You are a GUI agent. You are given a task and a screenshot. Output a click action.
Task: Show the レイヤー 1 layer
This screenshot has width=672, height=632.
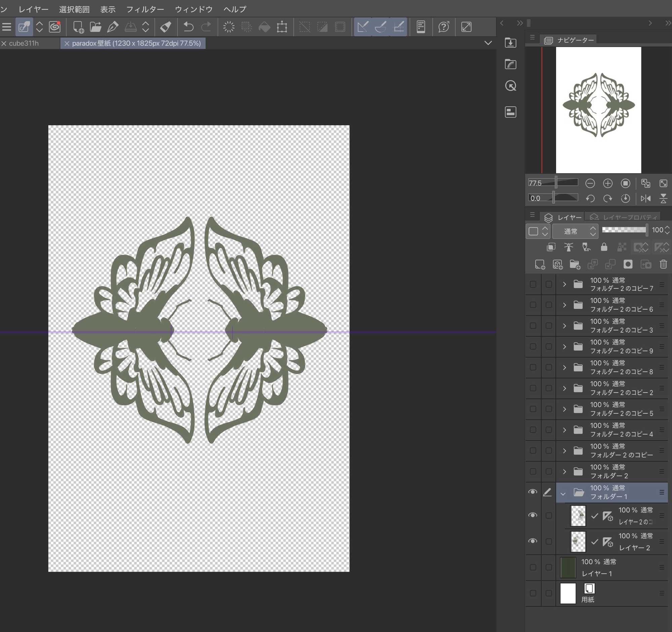click(533, 568)
